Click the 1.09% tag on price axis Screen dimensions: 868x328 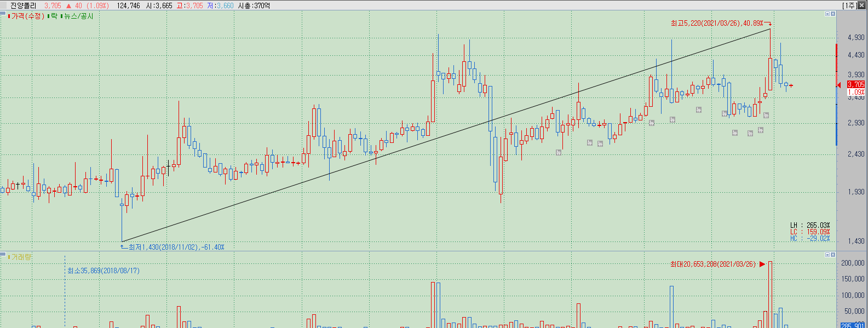(x=856, y=92)
